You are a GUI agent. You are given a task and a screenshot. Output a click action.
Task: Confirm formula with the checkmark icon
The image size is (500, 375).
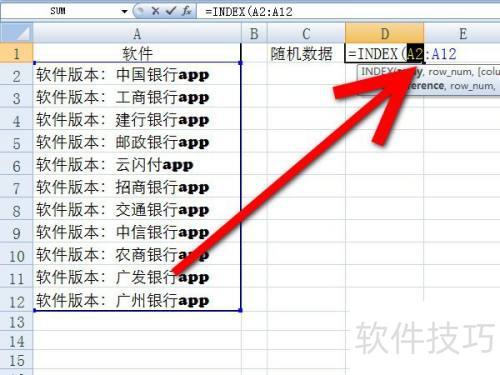tap(171, 11)
